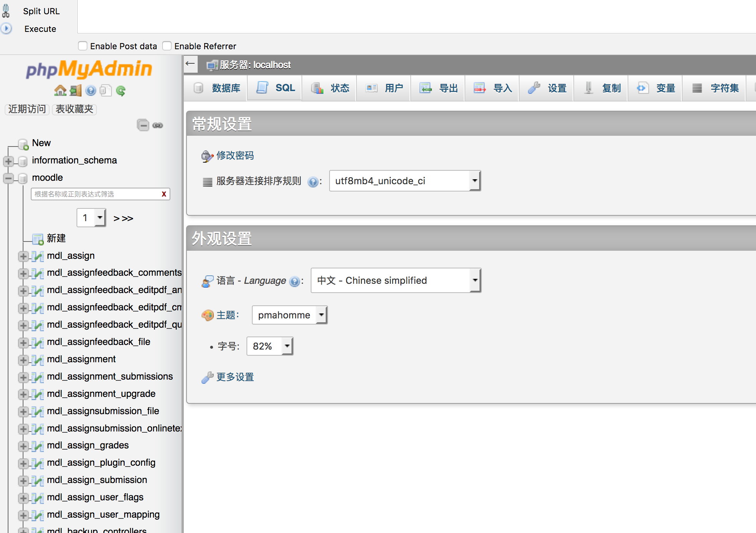Open the 状态 status tab
Screen dimensions: 756x533
[x=330, y=88]
